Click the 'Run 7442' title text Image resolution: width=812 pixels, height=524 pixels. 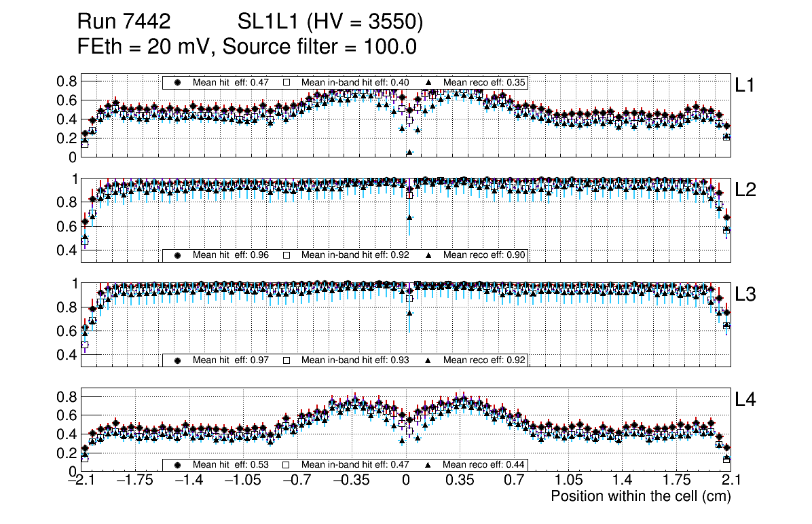click(x=123, y=22)
